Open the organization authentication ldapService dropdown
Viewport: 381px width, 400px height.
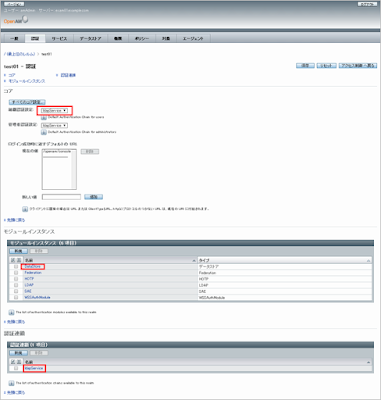coord(54,110)
